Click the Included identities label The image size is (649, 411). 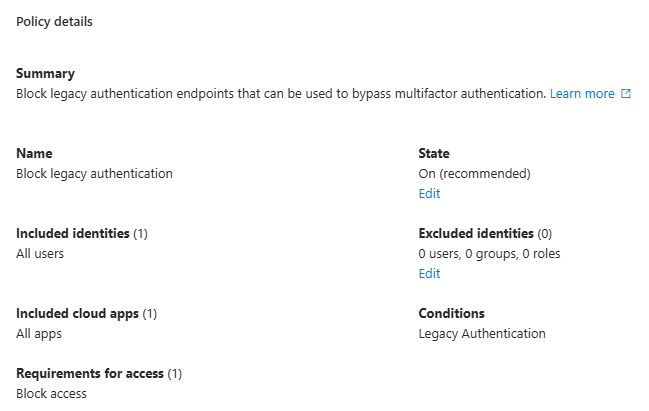click(x=73, y=234)
